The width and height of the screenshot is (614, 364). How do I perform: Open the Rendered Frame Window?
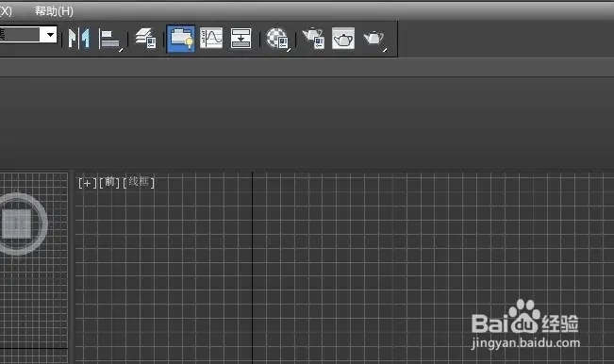click(x=343, y=38)
